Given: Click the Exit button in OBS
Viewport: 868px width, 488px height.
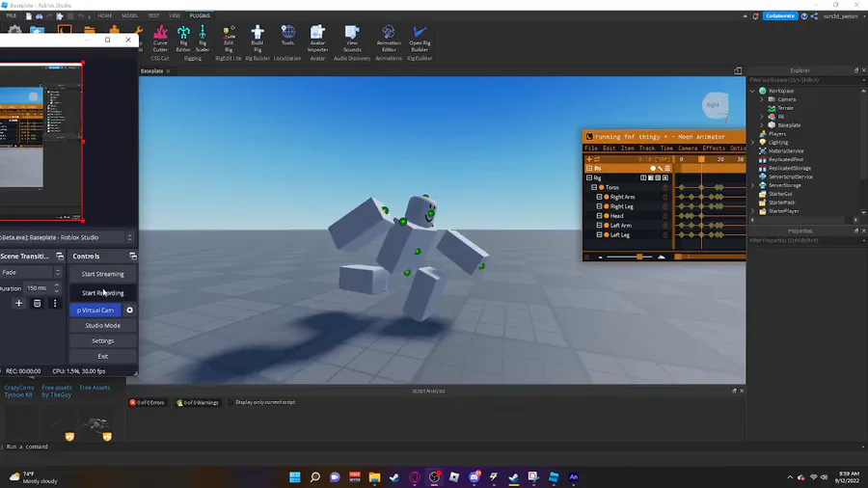Looking at the screenshot, I should point(103,356).
